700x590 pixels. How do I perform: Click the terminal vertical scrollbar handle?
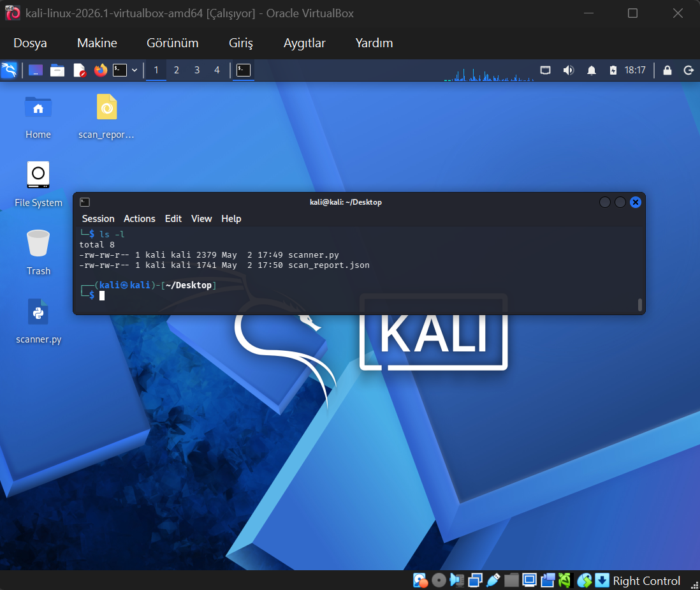(x=639, y=305)
